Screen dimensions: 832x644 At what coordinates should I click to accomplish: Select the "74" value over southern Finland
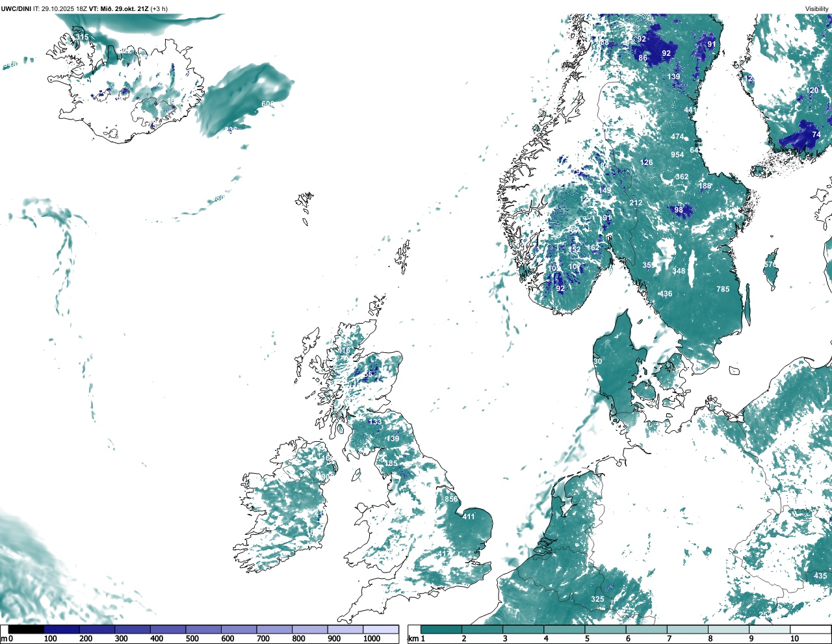[816, 135]
